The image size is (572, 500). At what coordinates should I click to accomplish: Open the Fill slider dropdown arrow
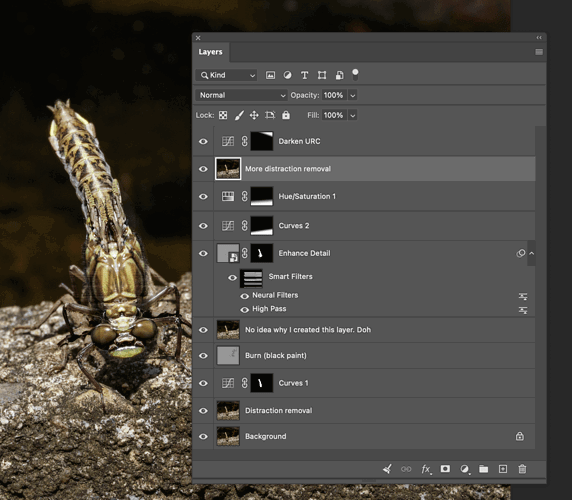(x=352, y=116)
